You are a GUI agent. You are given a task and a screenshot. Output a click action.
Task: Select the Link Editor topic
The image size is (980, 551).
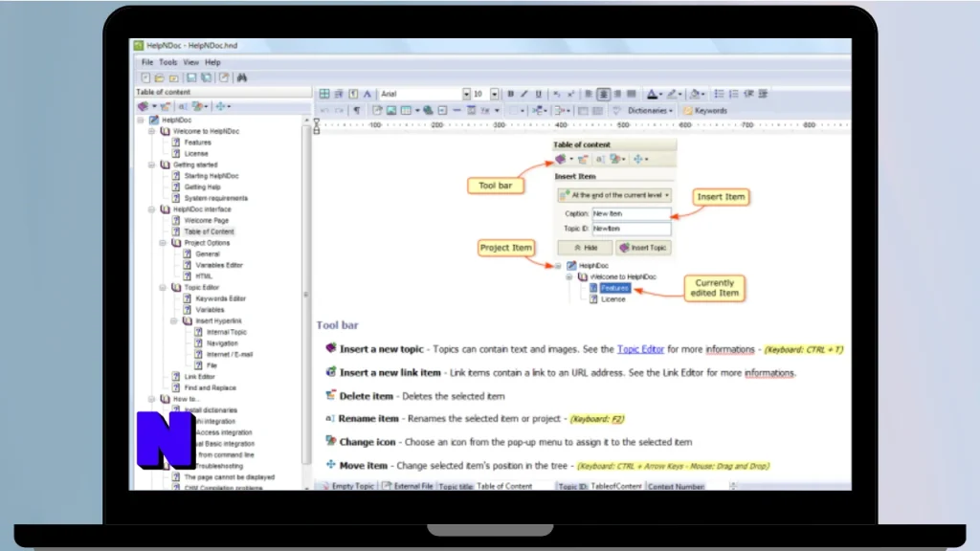[x=199, y=377]
